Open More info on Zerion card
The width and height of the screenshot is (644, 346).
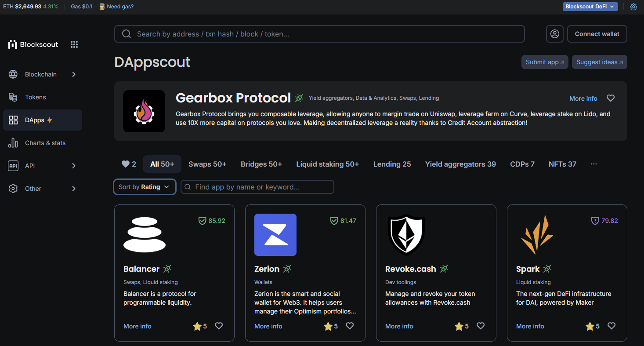click(268, 326)
